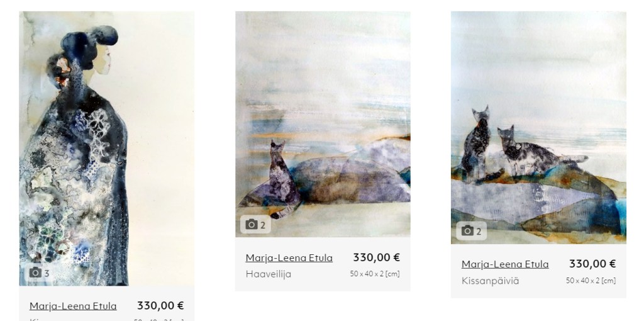644x321 pixels.
Task: Click camera icon on Kissanpäiviä painting
Action: 471,231
